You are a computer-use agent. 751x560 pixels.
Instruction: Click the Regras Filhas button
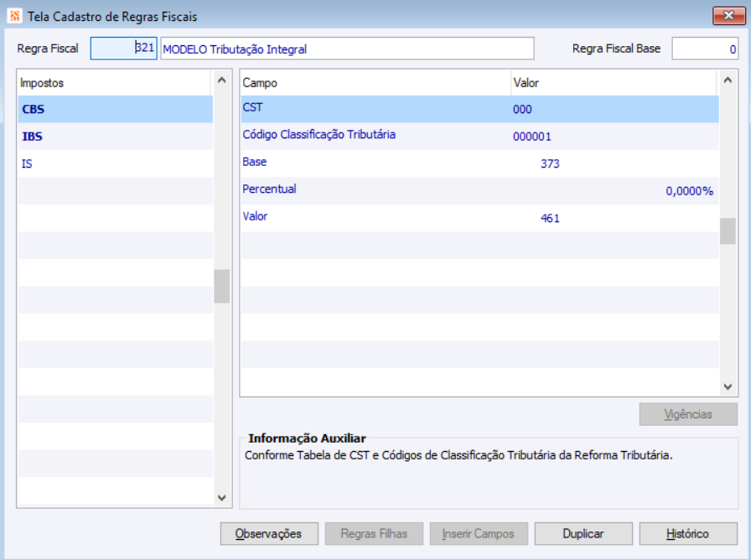[374, 534]
